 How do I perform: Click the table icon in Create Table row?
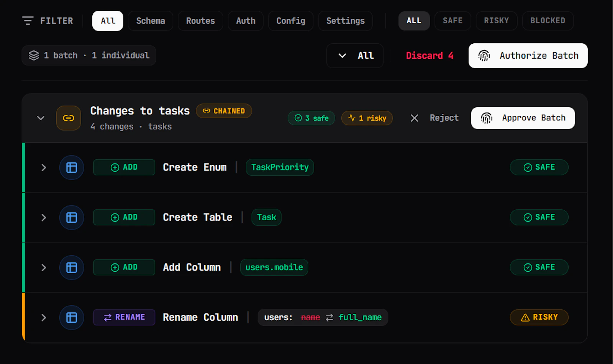pos(72,218)
